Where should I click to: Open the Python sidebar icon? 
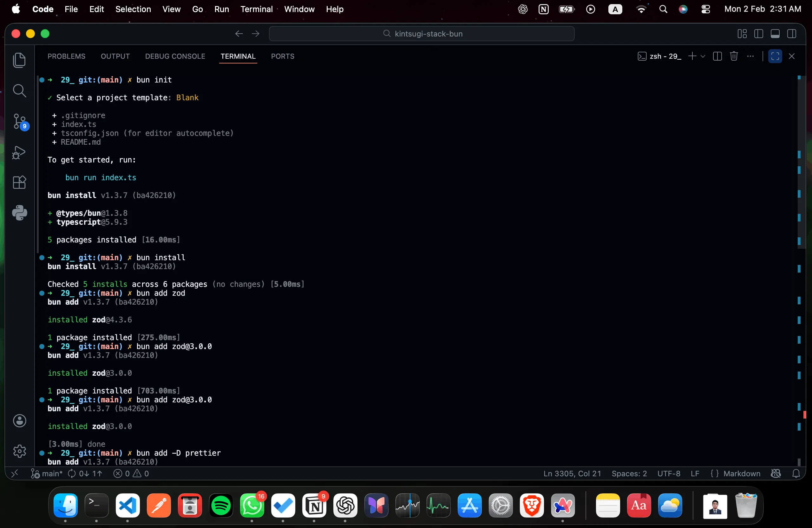(19, 213)
